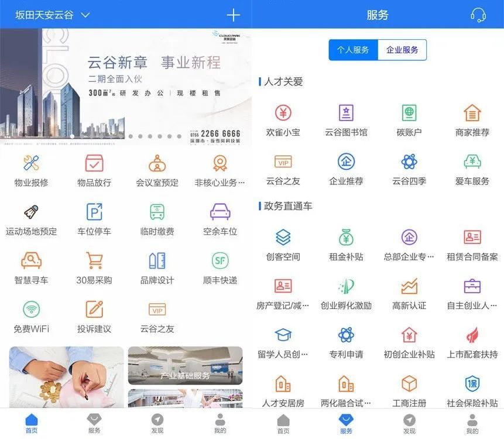The width and height of the screenshot is (504, 439).
Task: Open 碳账户 carbon account icon
Action: (409, 112)
